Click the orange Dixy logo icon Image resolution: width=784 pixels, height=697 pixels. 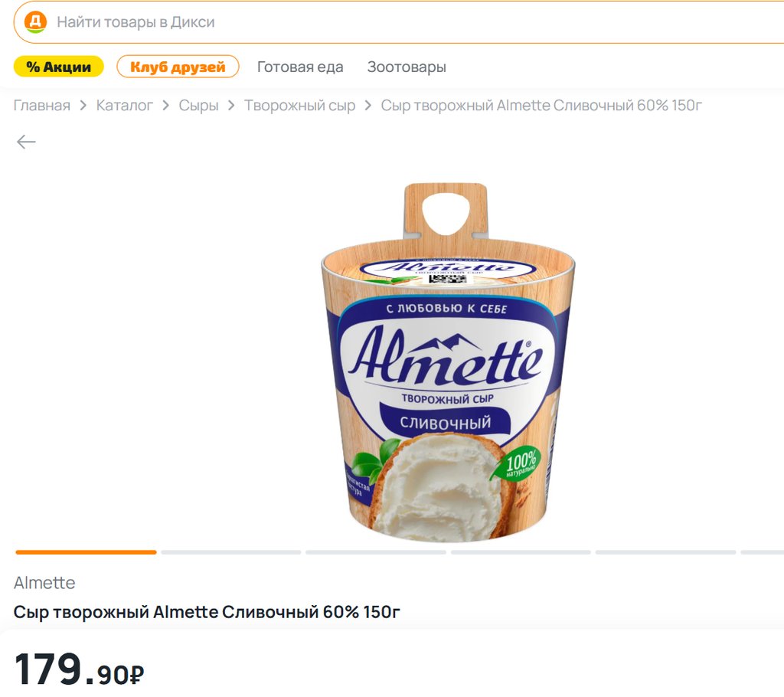(35, 21)
